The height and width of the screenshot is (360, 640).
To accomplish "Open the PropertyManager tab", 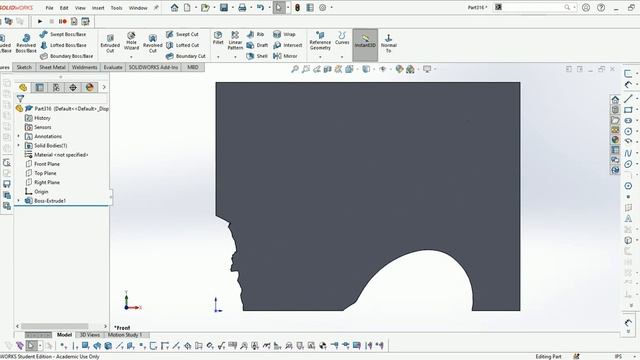I will tap(40, 87).
